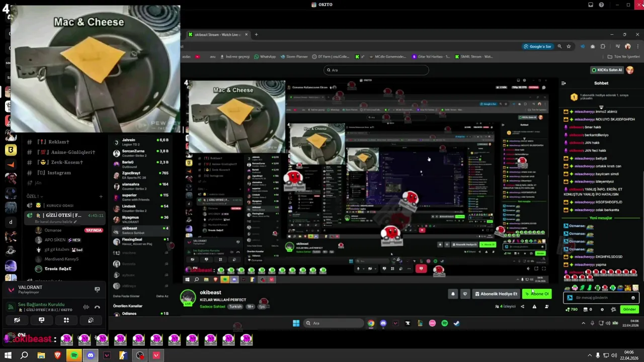Report the stream warning icon

pyautogui.click(x=534, y=307)
